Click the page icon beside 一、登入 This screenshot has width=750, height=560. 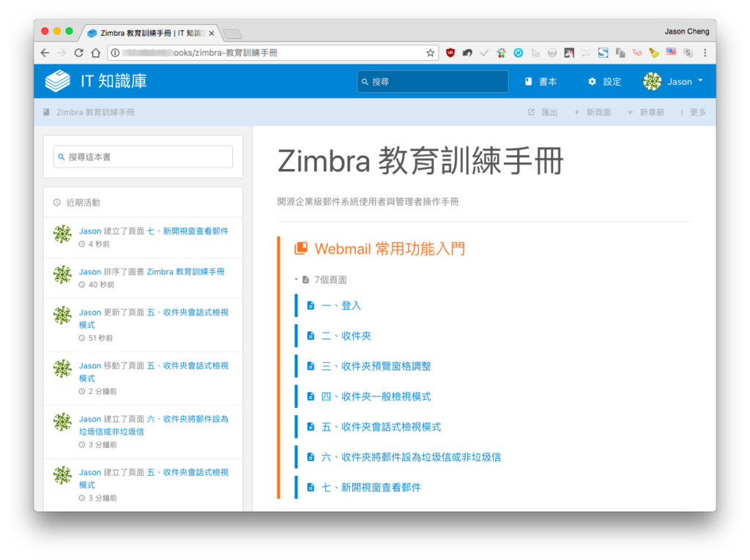pos(311,305)
